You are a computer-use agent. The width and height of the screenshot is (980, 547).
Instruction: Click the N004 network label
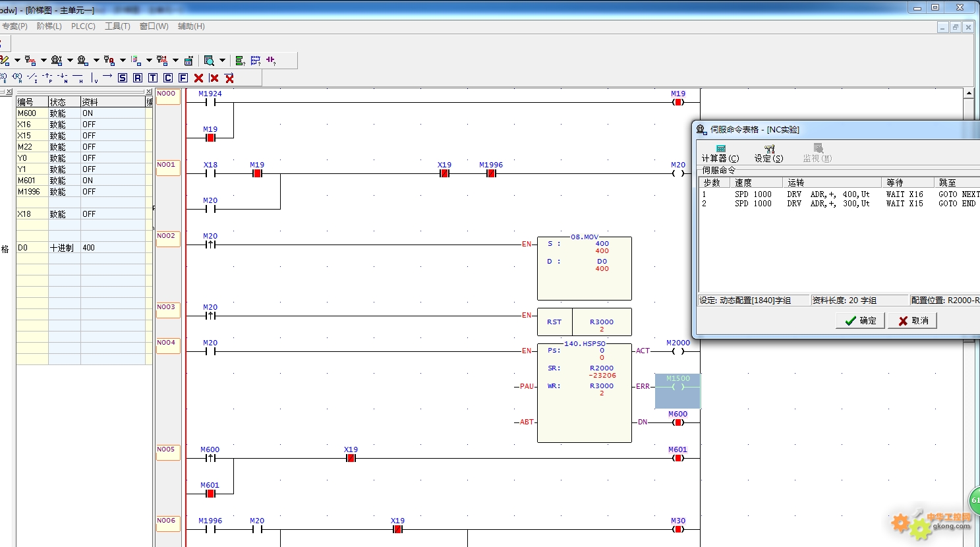168,346
